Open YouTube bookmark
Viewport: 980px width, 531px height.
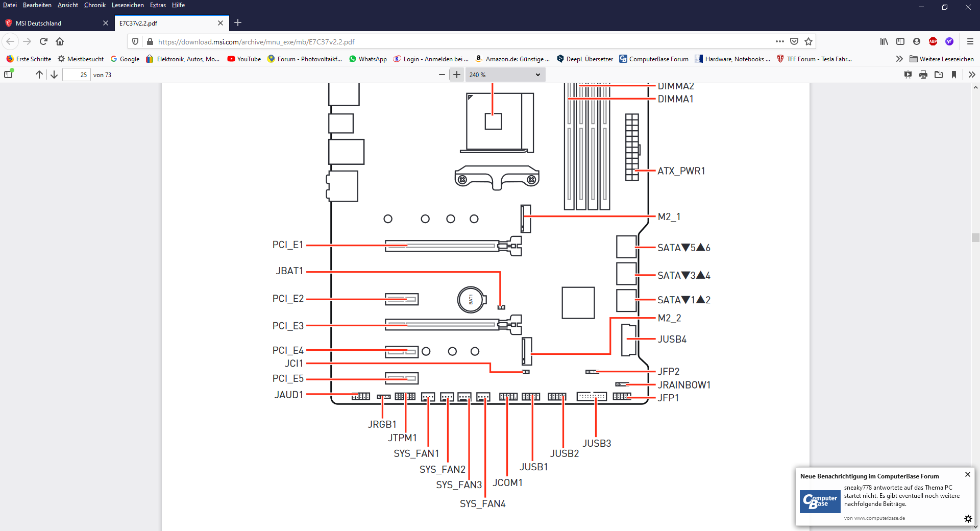(x=244, y=59)
